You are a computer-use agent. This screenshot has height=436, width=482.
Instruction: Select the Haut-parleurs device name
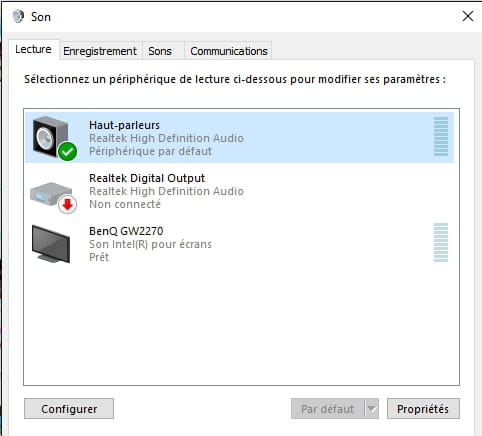pos(124,125)
